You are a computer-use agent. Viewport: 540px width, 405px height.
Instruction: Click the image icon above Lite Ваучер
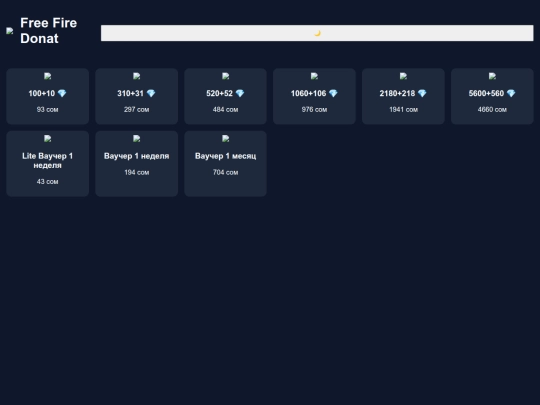coord(48,139)
